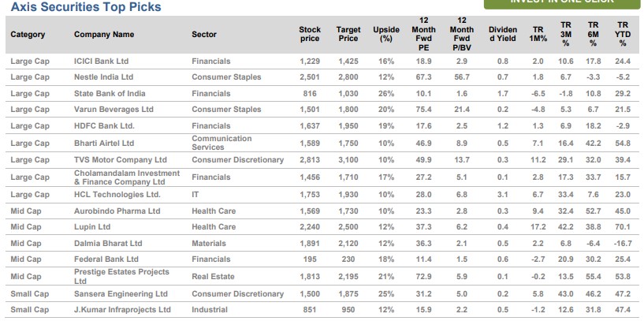Open TVS Motor Company Ltd entry
Screen dimensions: 644x321
121,159
